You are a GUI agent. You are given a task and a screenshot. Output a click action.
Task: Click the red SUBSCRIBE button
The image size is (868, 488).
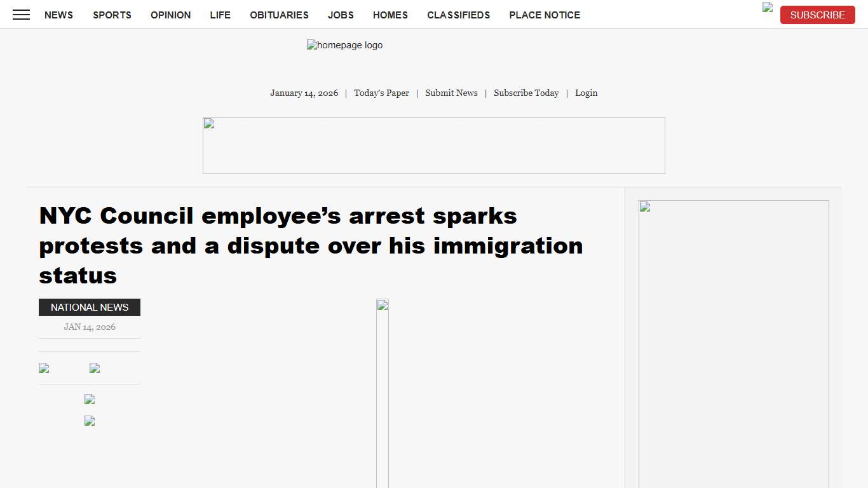(817, 15)
